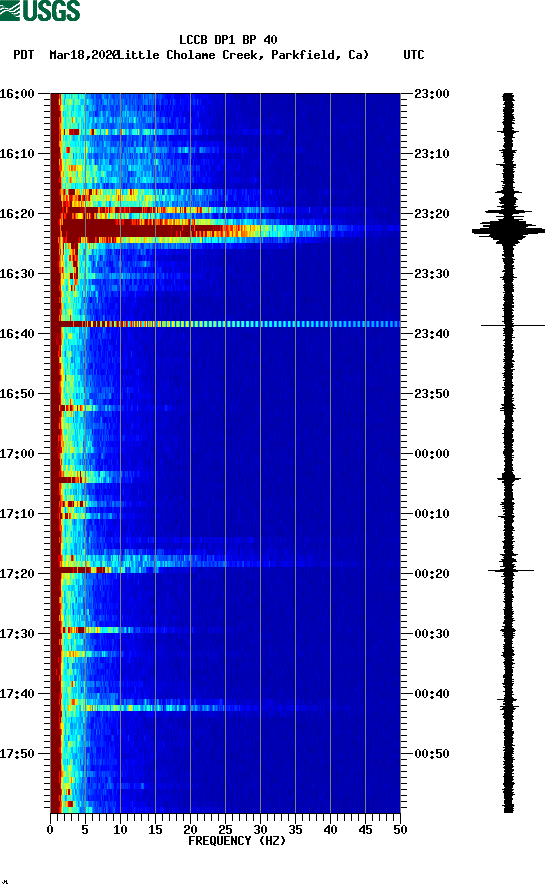The image size is (552, 893).
Task: Click the 17:30 PDT time label
Action: pyautogui.click(x=17, y=633)
